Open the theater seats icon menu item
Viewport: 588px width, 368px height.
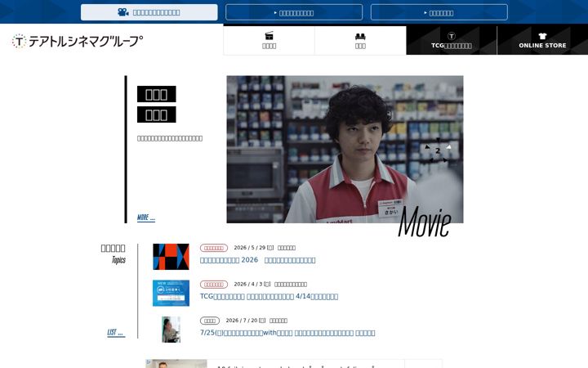click(x=360, y=40)
